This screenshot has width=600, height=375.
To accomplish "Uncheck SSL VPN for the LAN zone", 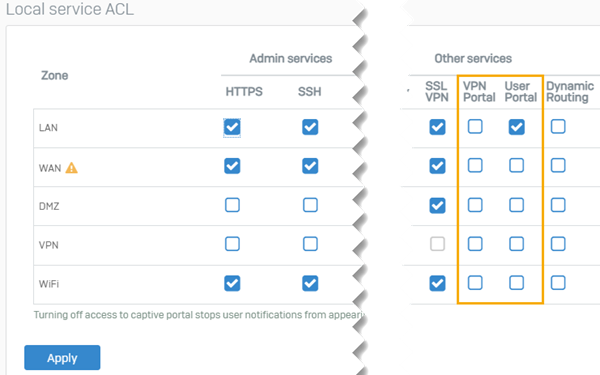I will click(x=437, y=127).
